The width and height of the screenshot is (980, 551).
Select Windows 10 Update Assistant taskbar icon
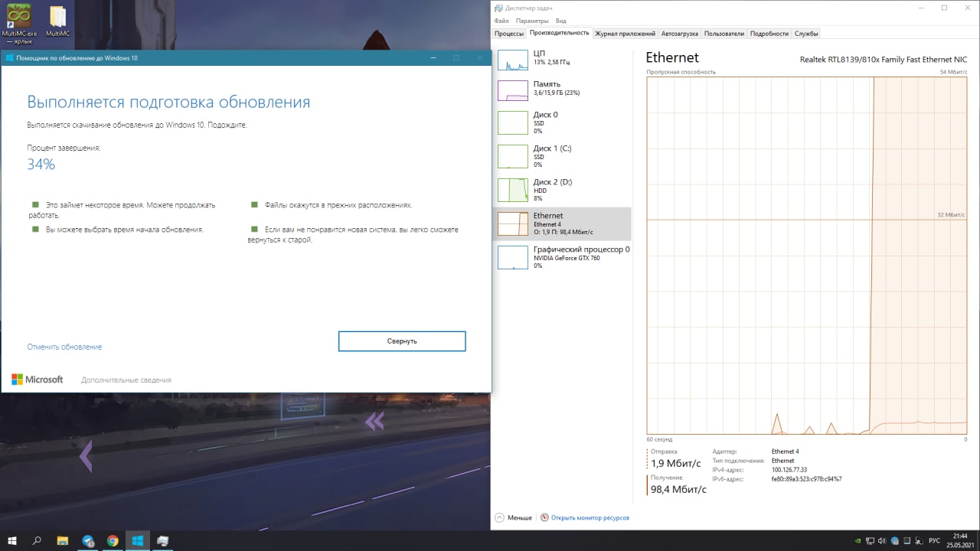[138, 541]
